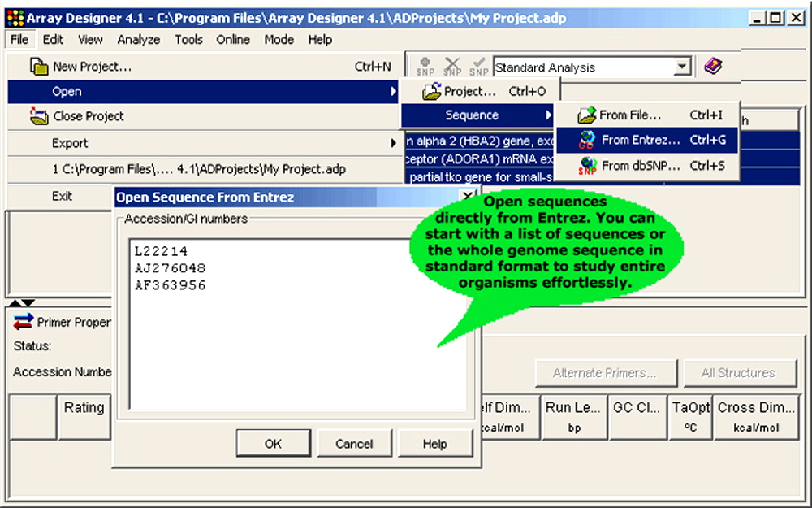Click the Close Project icon
Image resolution: width=812 pixels, height=508 pixels.
(39, 116)
